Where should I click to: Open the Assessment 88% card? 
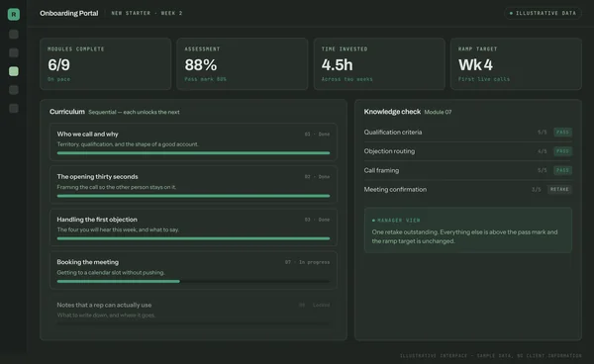click(x=243, y=63)
